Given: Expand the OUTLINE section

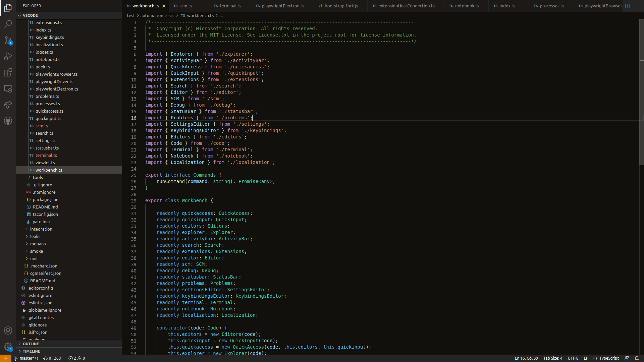Looking at the screenshot, I should [x=31, y=344].
